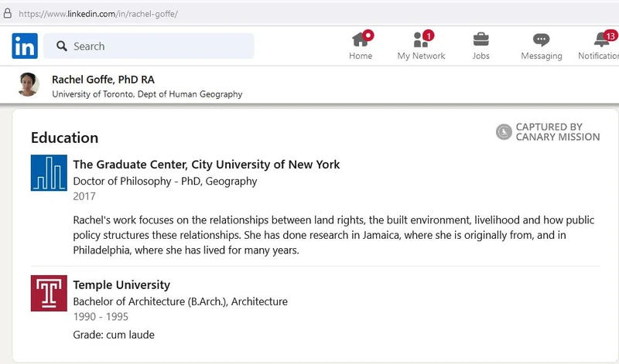The width and height of the screenshot is (619, 364).
Task: Click the CUNY Graduate Center logo
Action: pos(49,173)
